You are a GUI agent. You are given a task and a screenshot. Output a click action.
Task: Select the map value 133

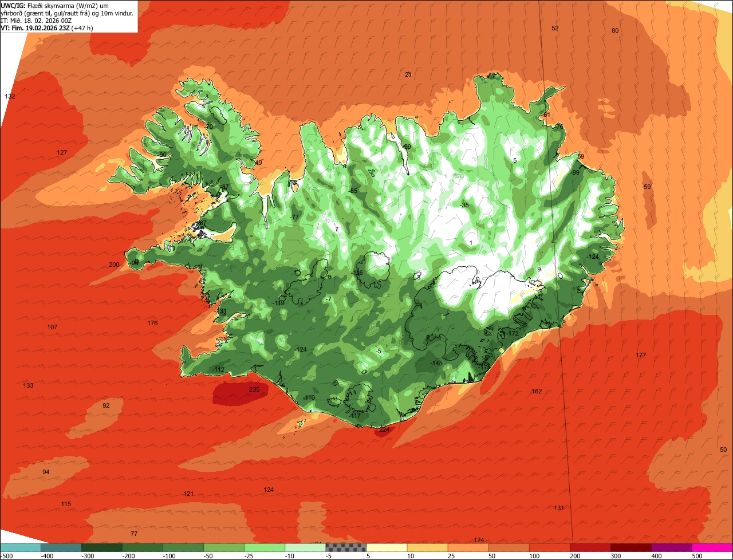tap(28, 385)
